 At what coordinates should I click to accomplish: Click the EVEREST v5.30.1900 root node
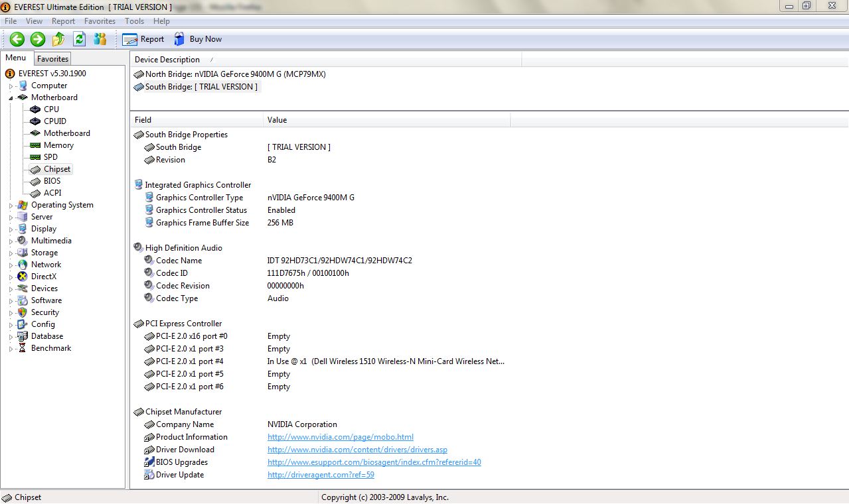[x=52, y=74]
